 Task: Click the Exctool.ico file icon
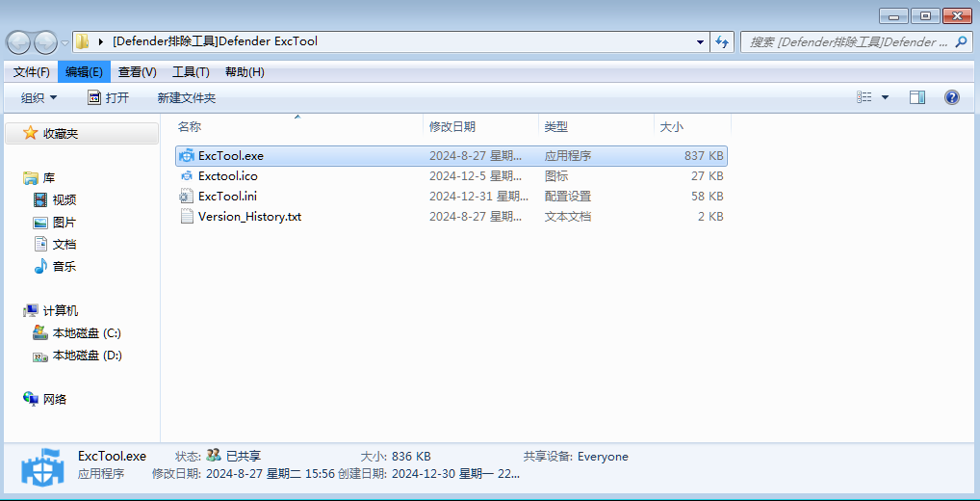click(186, 176)
